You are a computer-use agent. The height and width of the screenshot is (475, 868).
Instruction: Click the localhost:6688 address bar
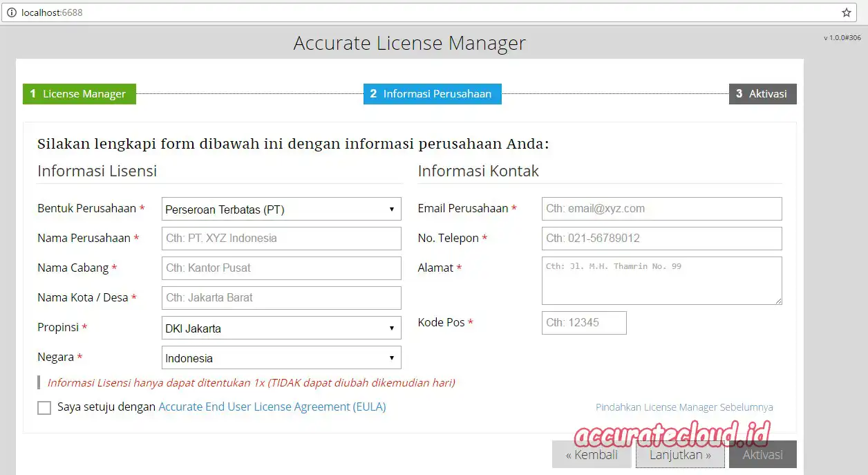pos(428,12)
